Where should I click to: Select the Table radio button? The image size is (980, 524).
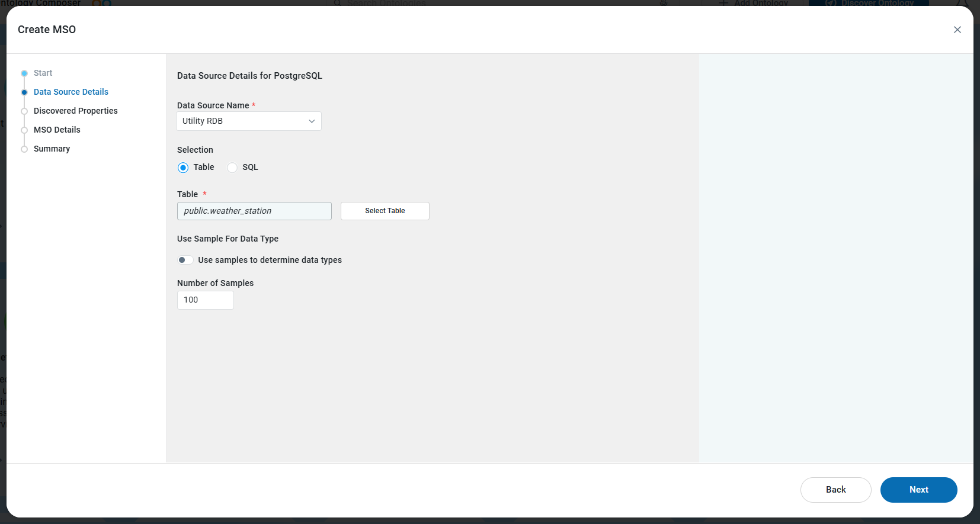[183, 168]
